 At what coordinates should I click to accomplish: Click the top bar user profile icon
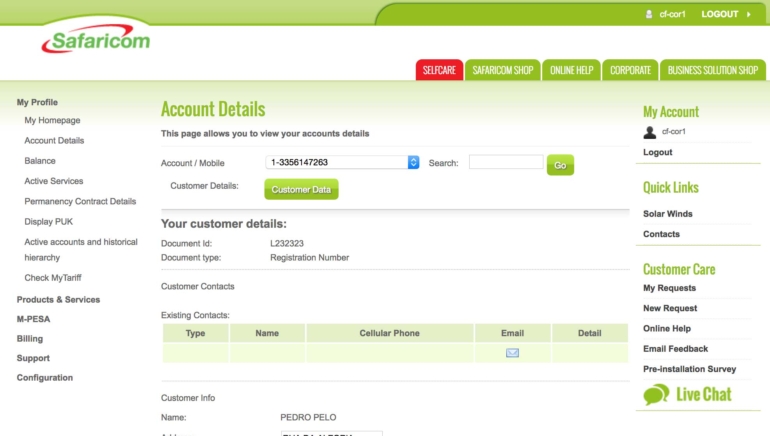(649, 14)
